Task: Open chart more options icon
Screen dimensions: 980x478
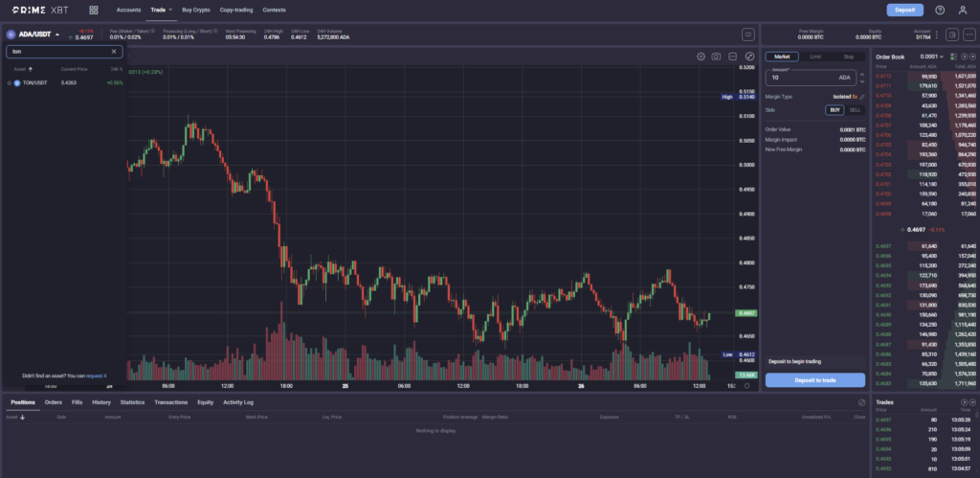Action: (732, 57)
